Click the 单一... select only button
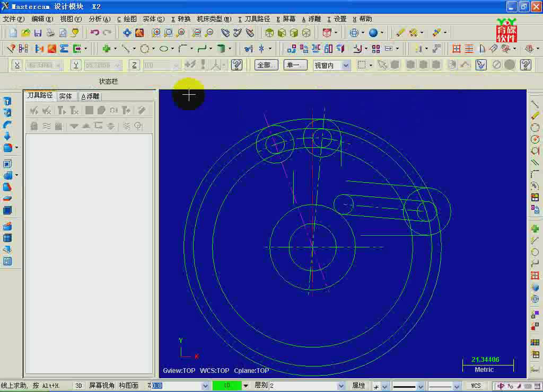 click(295, 65)
